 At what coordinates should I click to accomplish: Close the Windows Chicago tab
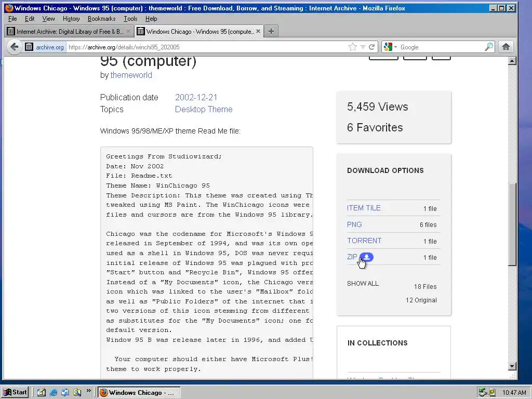tap(258, 31)
